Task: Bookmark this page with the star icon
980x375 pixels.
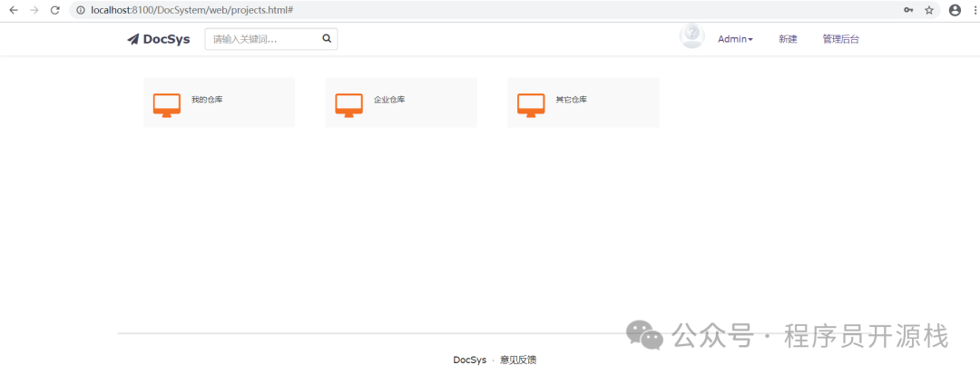Action: coord(929,10)
